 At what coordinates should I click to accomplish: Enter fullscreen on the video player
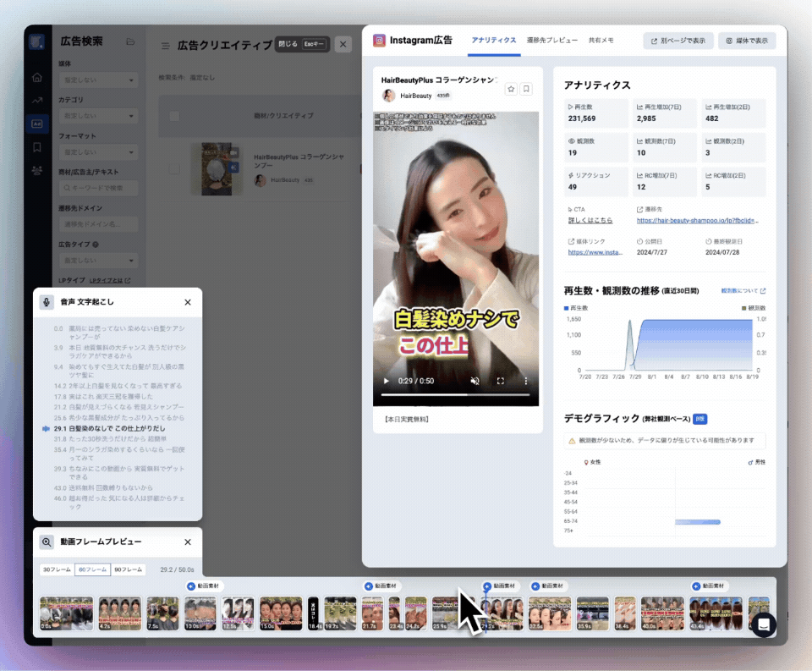(500, 381)
